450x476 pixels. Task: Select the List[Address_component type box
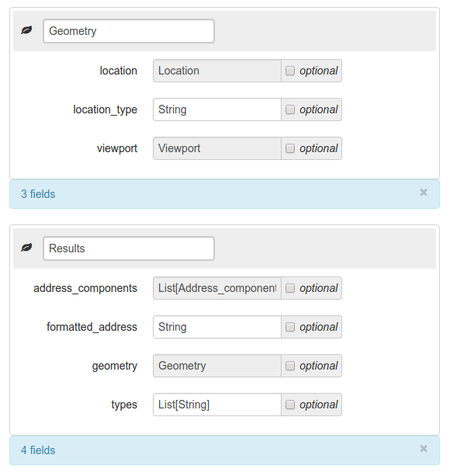click(217, 288)
